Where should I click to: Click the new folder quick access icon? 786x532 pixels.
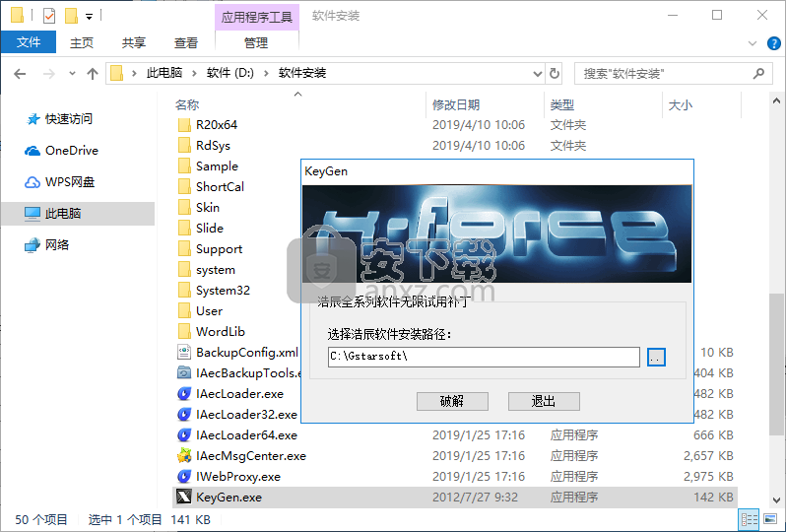(x=71, y=16)
